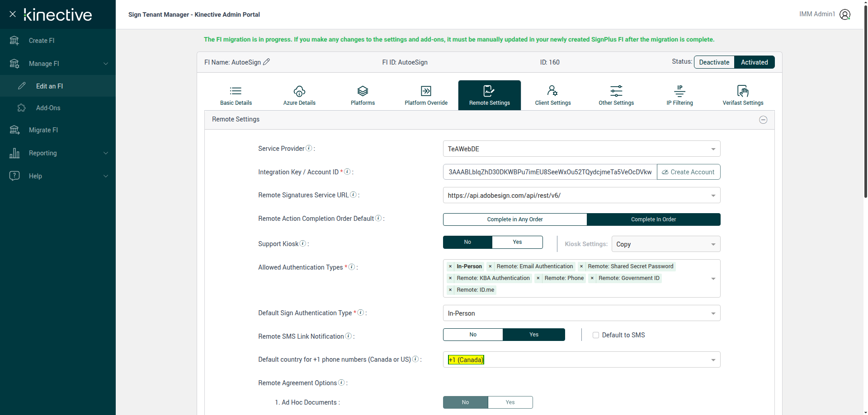
Task: Click the Support Kiosk info icon
Action: click(303, 243)
